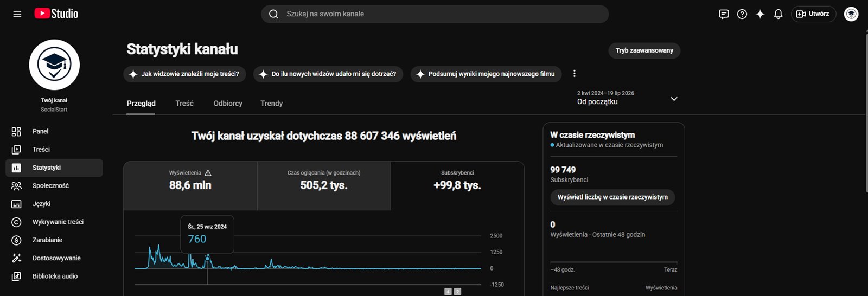Click Tryb zaawansowany button
This screenshot has height=296, width=868.
click(x=644, y=50)
